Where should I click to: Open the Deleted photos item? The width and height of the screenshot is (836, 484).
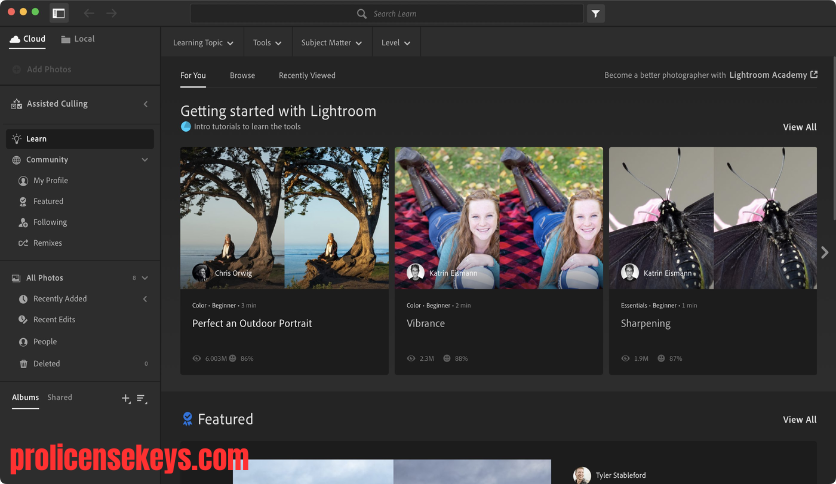tap(46, 364)
